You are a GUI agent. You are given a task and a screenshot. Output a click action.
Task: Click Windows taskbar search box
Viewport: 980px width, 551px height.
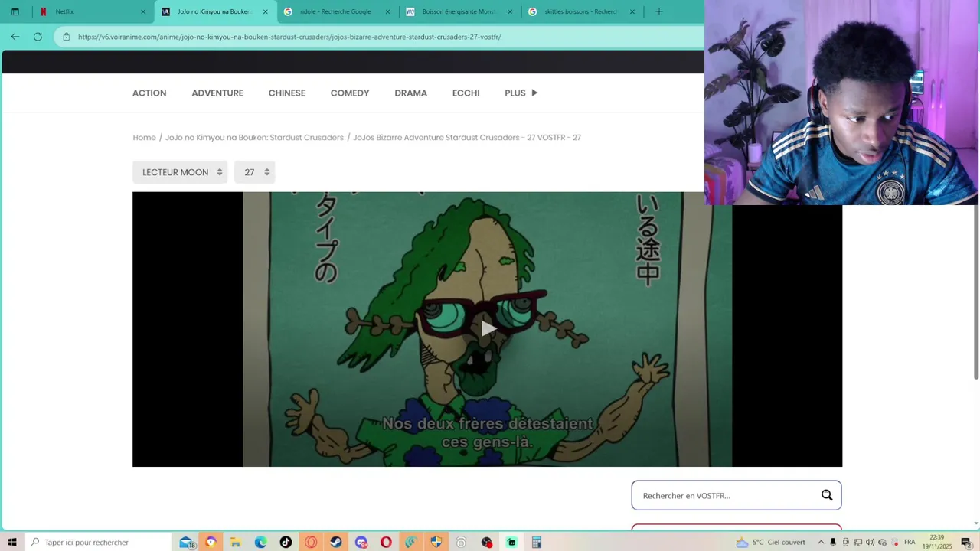pos(98,542)
